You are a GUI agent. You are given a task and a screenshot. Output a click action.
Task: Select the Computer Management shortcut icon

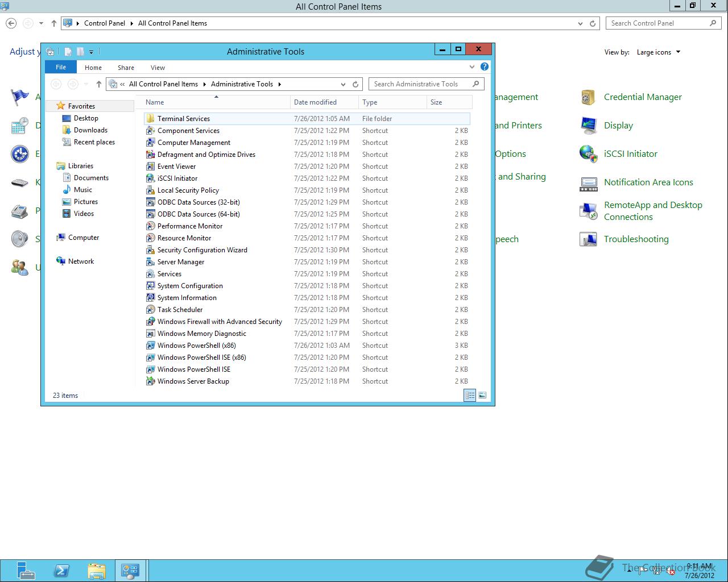click(150, 142)
